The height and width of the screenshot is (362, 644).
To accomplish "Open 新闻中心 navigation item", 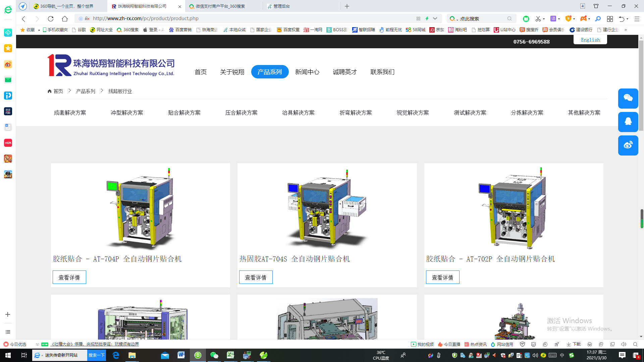I will click(x=307, y=72).
